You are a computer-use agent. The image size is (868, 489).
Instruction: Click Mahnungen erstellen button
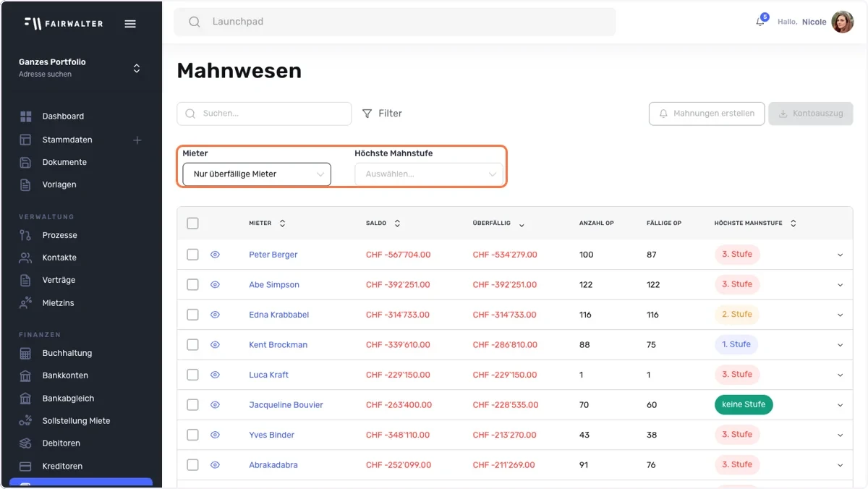pos(707,114)
